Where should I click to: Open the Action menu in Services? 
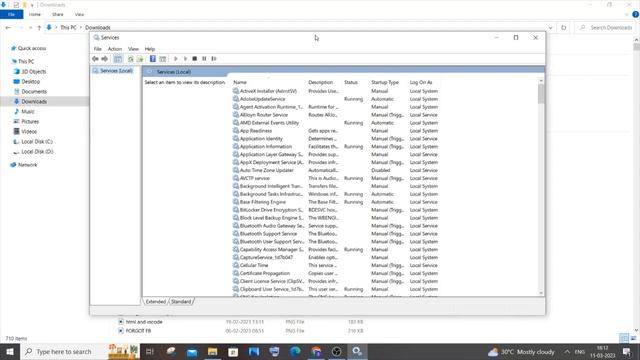[x=115, y=49]
